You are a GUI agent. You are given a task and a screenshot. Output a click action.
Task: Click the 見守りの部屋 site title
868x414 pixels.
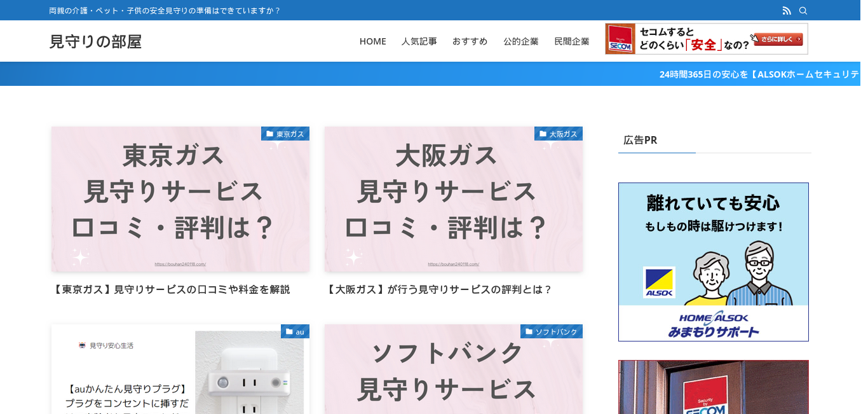[x=95, y=41]
